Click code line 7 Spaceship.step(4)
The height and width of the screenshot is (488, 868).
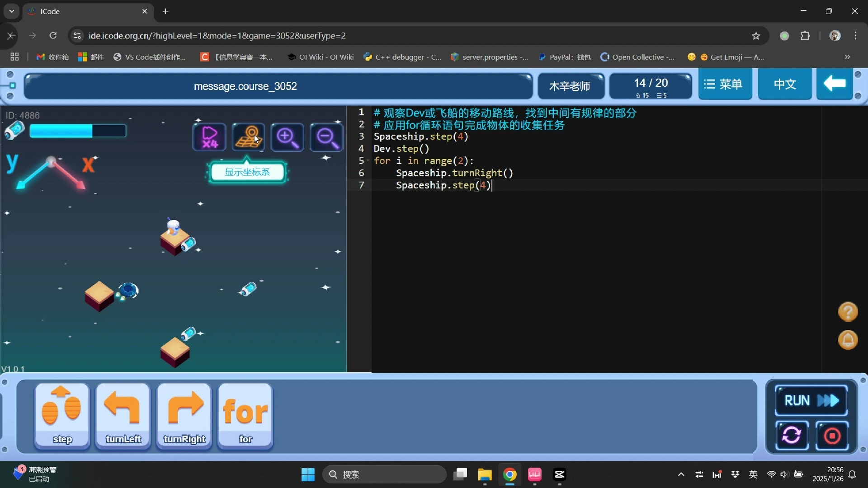(443, 185)
